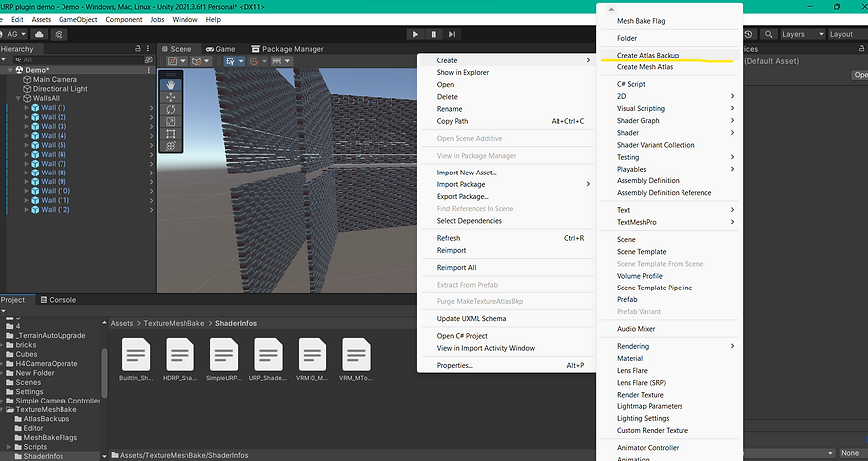The width and height of the screenshot is (868, 461).
Task: Open the GameObject menu
Action: (78, 19)
